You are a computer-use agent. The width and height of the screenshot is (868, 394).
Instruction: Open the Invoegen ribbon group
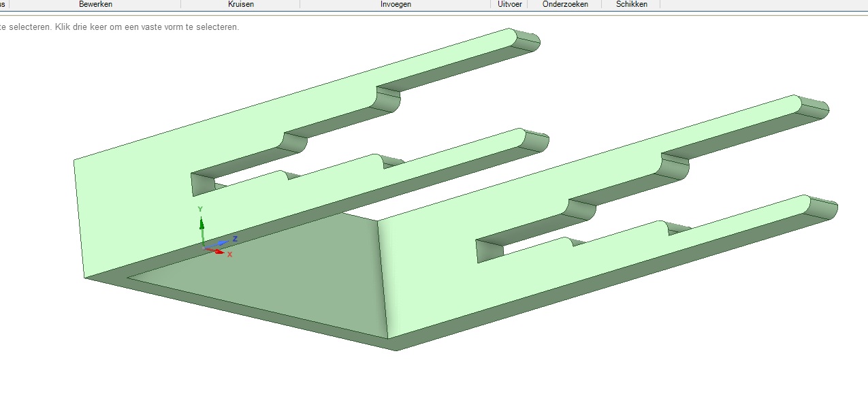click(x=396, y=4)
